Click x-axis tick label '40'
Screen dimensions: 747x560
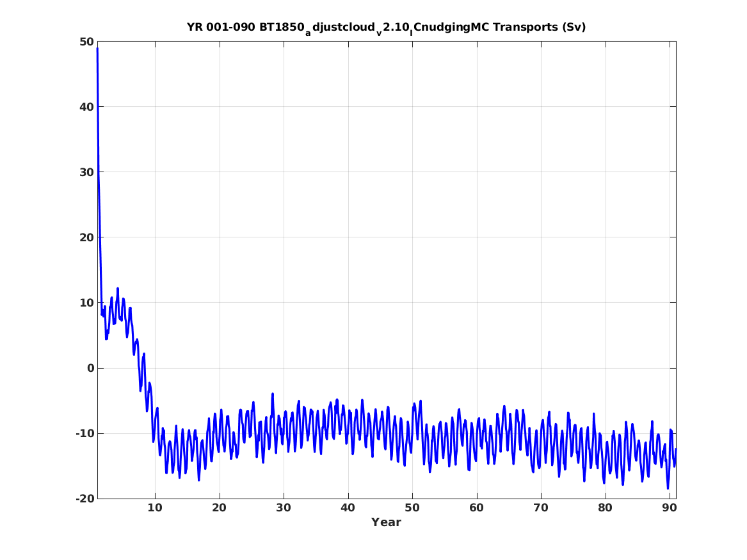pos(348,508)
